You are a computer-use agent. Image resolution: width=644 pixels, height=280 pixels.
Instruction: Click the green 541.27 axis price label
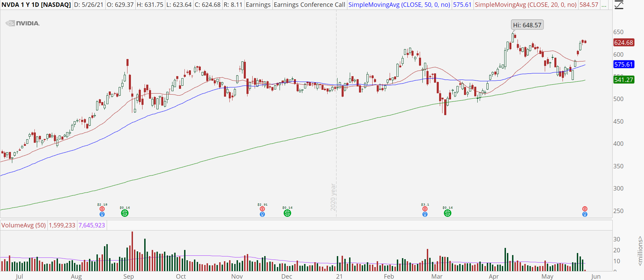click(624, 80)
